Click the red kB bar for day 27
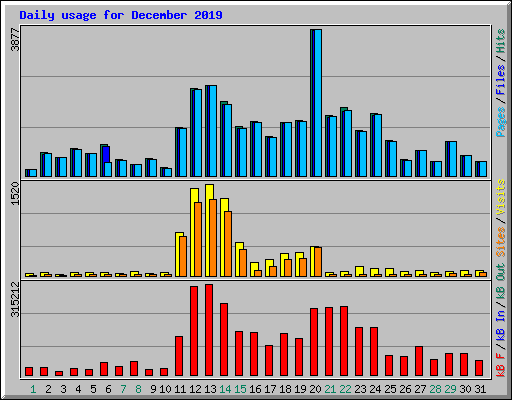This screenshot has height=400, width=512. [419, 361]
